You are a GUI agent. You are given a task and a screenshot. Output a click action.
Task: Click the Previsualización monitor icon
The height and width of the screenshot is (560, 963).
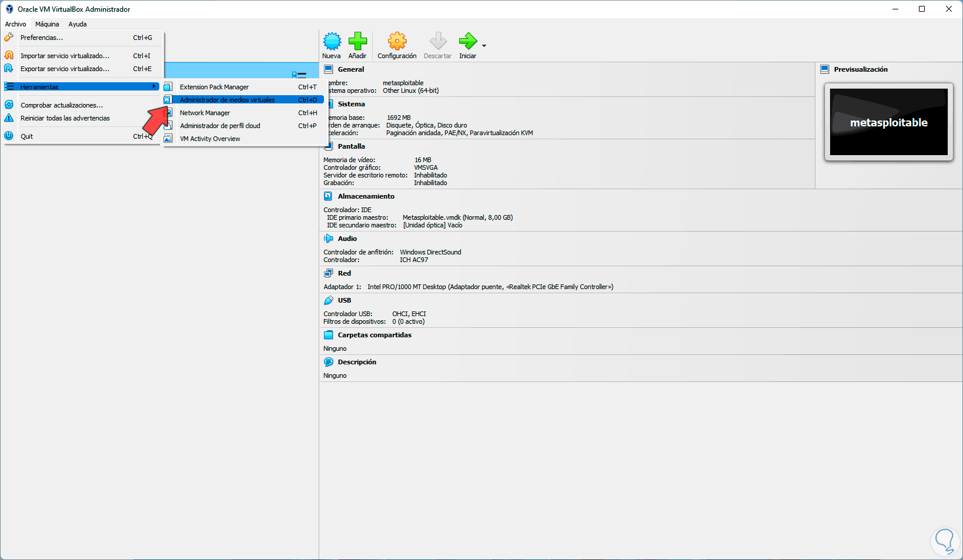tap(825, 69)
